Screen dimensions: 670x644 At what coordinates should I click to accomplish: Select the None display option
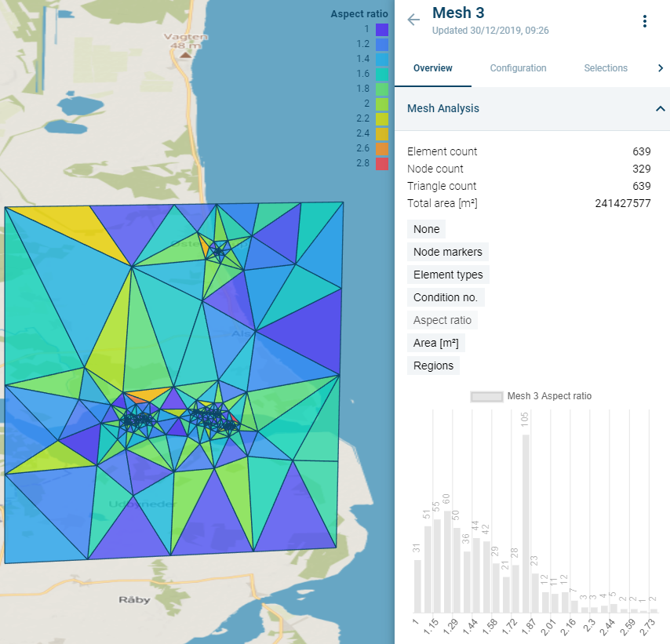coord(426,229)
